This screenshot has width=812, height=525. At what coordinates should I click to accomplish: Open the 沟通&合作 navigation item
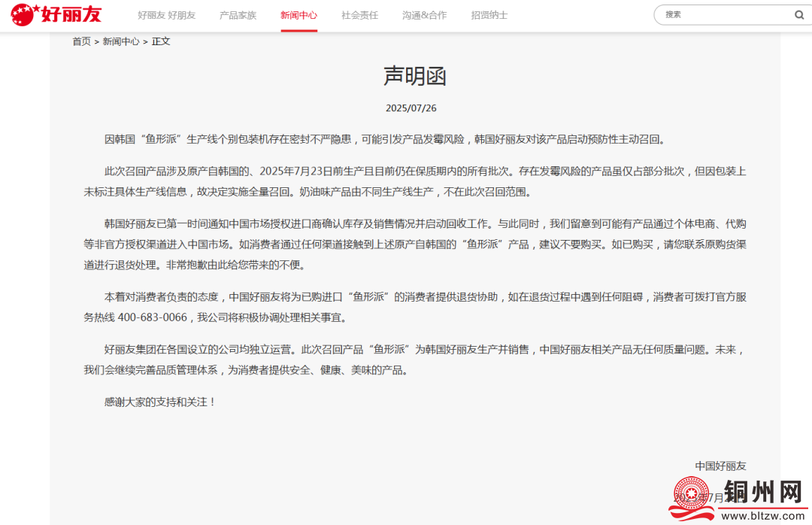click(x=424, y=15)
